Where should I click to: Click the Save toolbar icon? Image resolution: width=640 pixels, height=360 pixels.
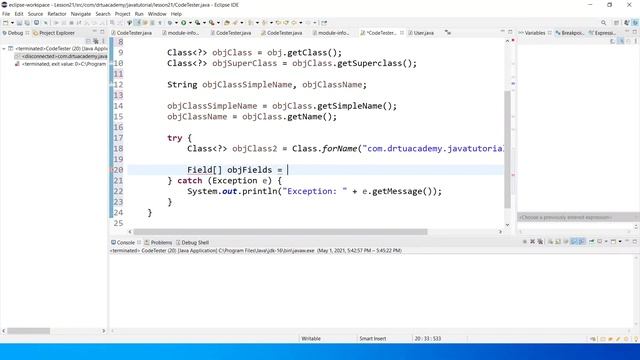(x=19, y=23)
